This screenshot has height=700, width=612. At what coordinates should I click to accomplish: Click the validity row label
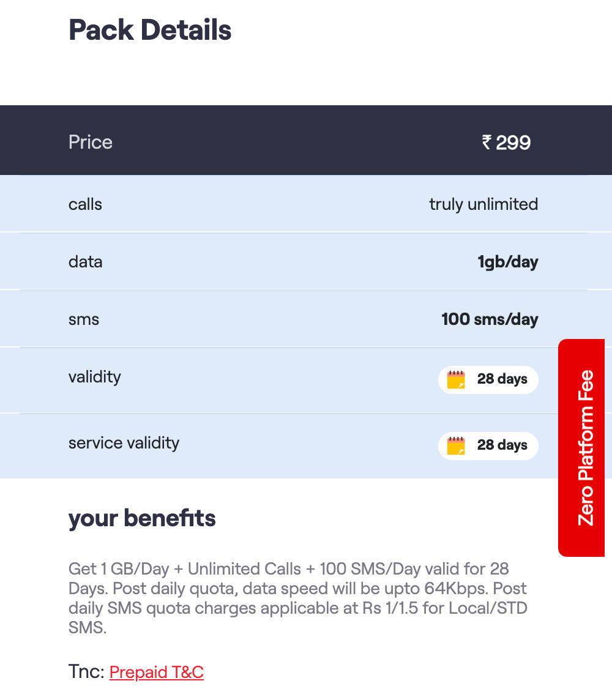coord(95,377)
